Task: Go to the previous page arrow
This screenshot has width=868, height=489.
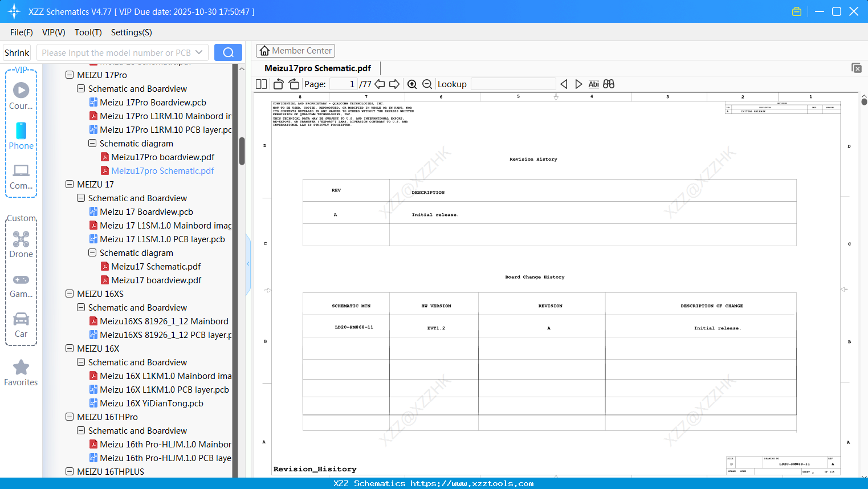Action: click(380, 84)
